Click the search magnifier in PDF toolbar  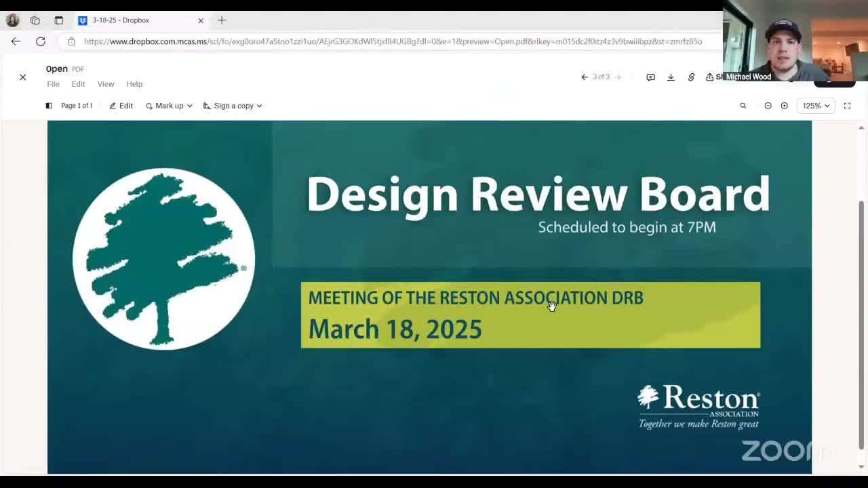743,106
